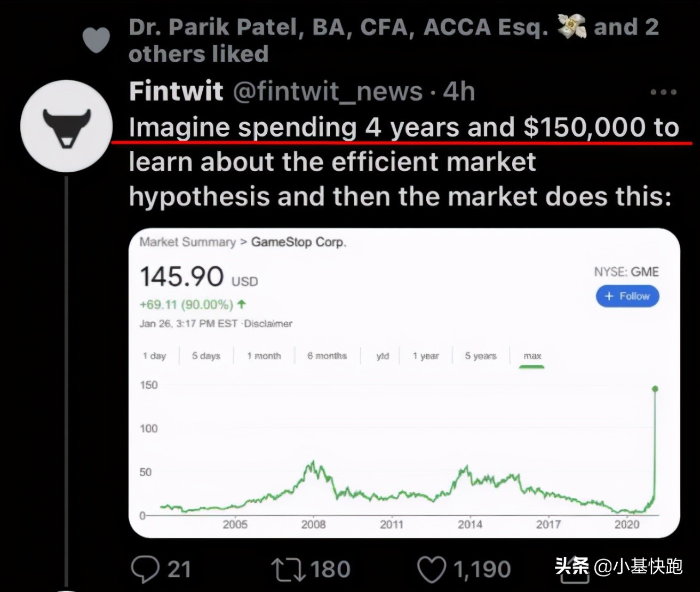Open the three-dot more options menu

664,92
